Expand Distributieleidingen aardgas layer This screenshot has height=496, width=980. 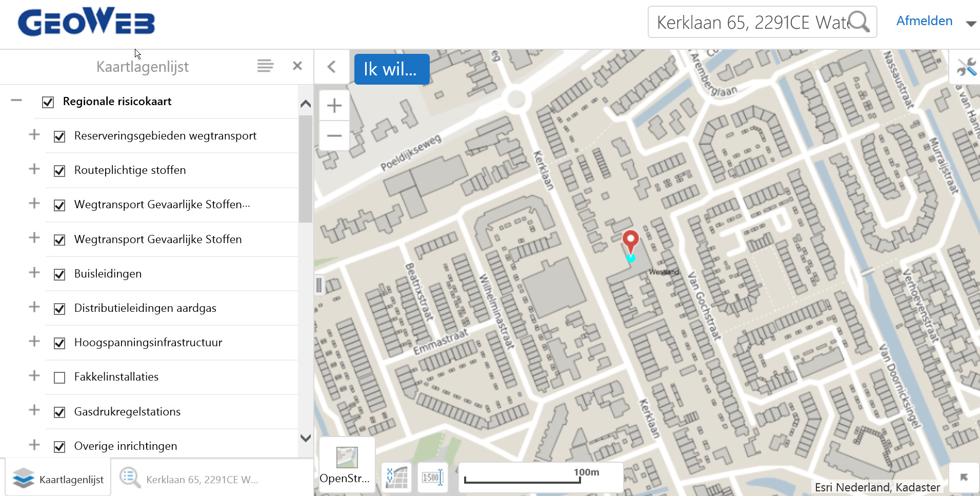click(34, 307)
